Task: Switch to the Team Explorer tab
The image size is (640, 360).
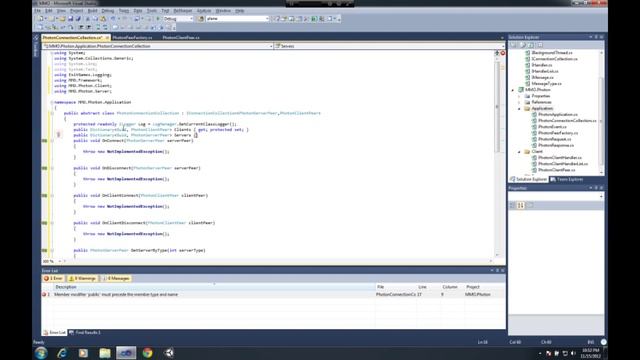Action: point(567,180)
